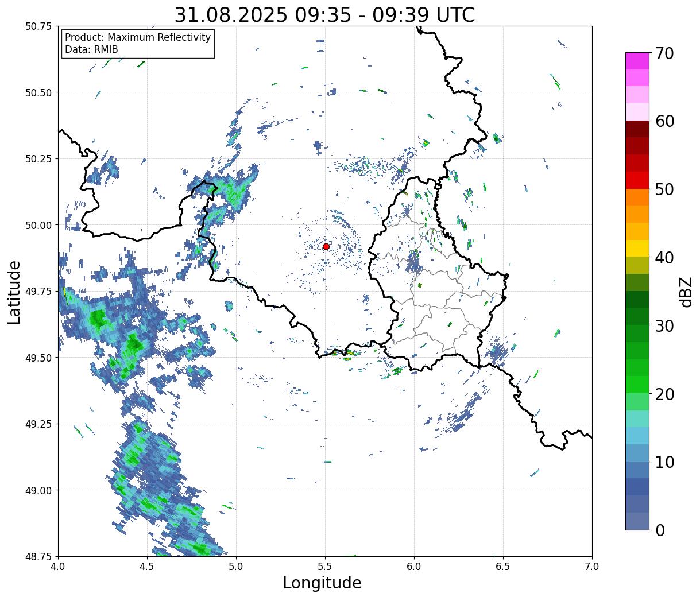Image resolution: width=700 pixels, height=597 pixels.
Task: Click the colorbar tick label 70
Action: 664,53
